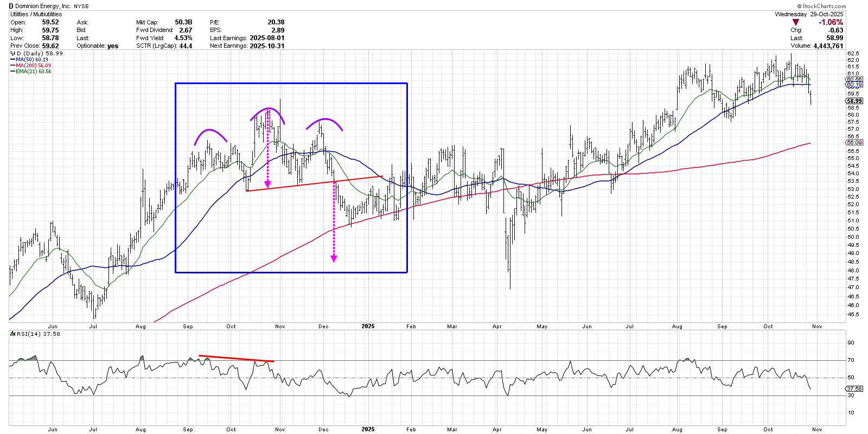
Task: Click the Utilities / Multiutilities sector label
Action: 36,14
